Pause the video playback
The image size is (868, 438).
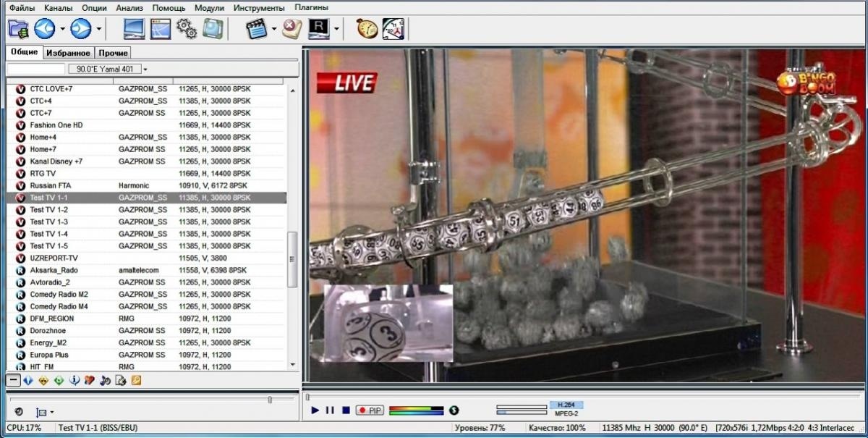click(330, 410)
